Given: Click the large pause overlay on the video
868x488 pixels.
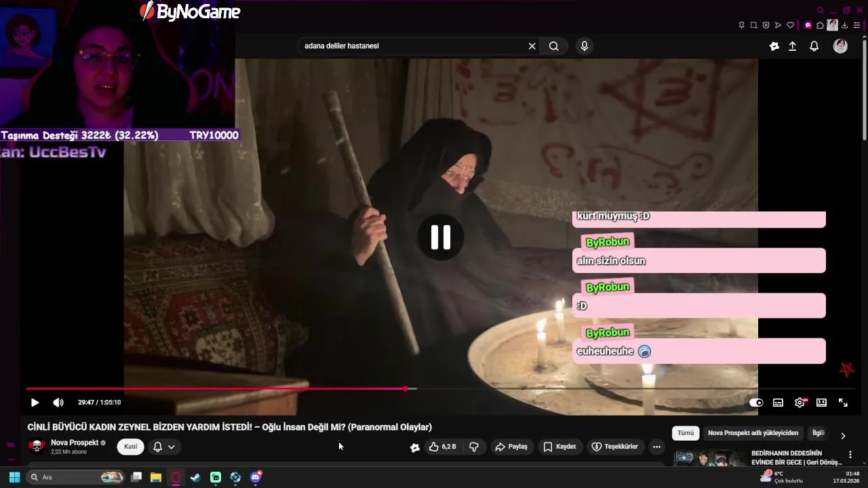Looking at the screenshot, I should point(441,237).
